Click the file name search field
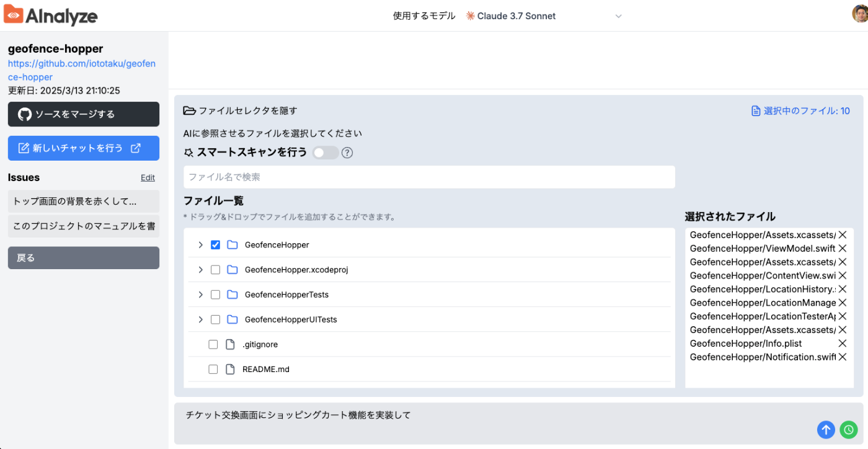The width and height of the screenshot is (868, 449). (x=429, y=177)
